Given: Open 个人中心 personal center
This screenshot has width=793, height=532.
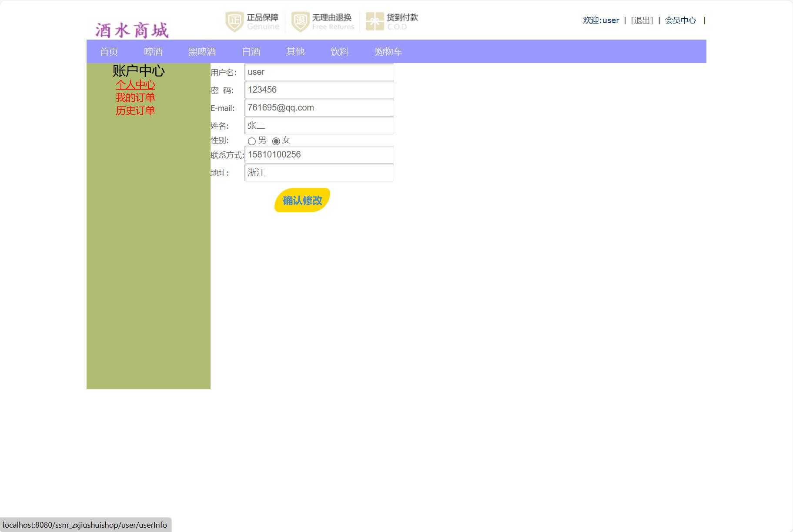Looking at the screenshot, I should [x=135, y=85].
